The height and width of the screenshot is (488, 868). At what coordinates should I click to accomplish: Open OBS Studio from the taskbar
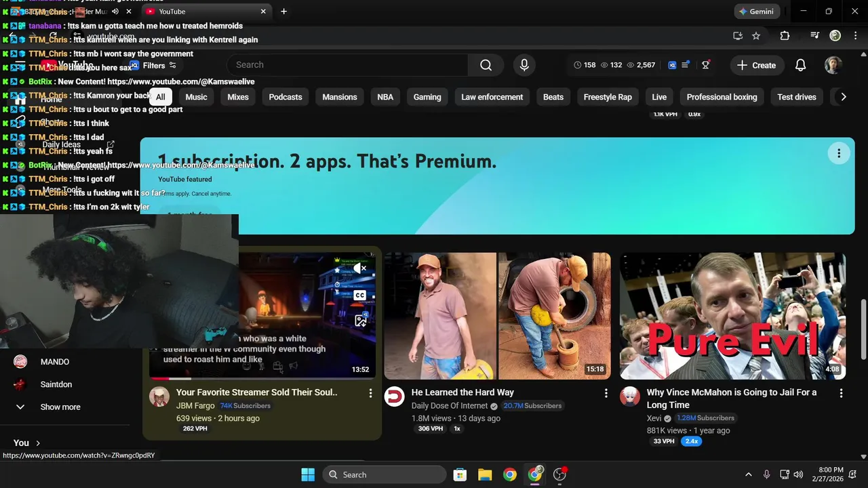(x=559, y=474)
